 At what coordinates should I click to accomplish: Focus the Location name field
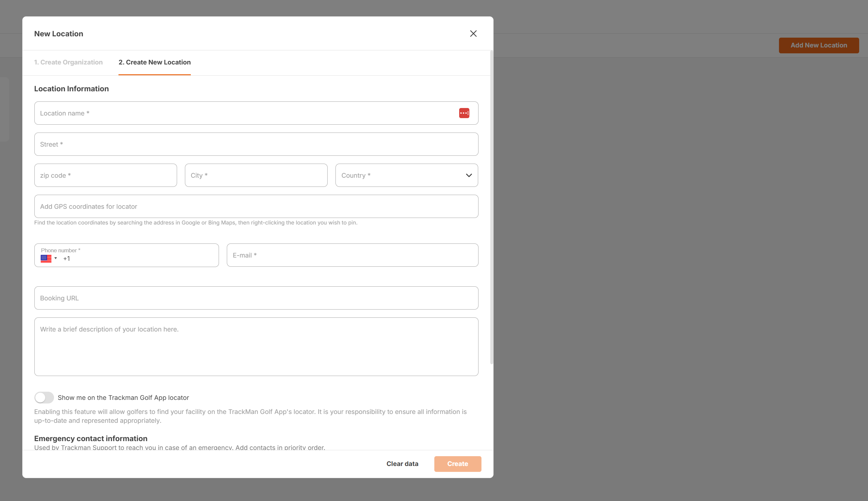pyautogui.click(x=256, y=113)
